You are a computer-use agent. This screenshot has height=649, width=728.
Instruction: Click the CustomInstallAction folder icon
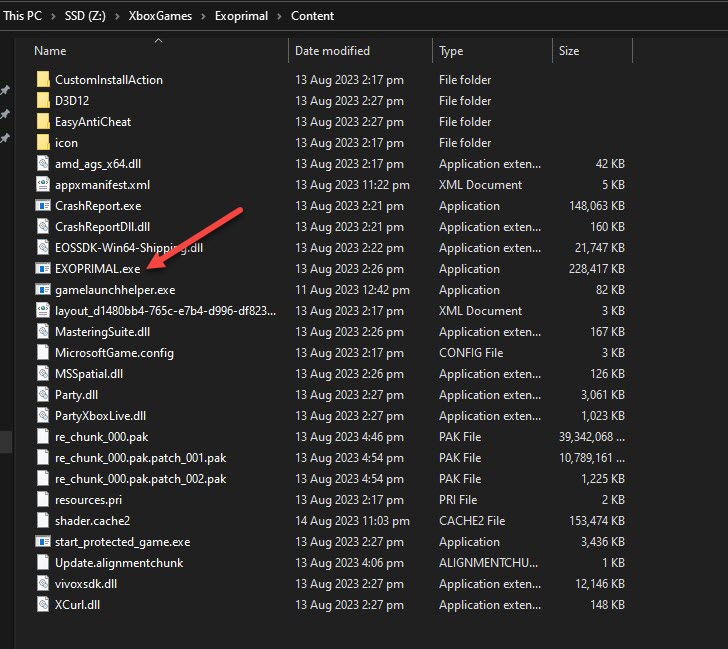43,79
